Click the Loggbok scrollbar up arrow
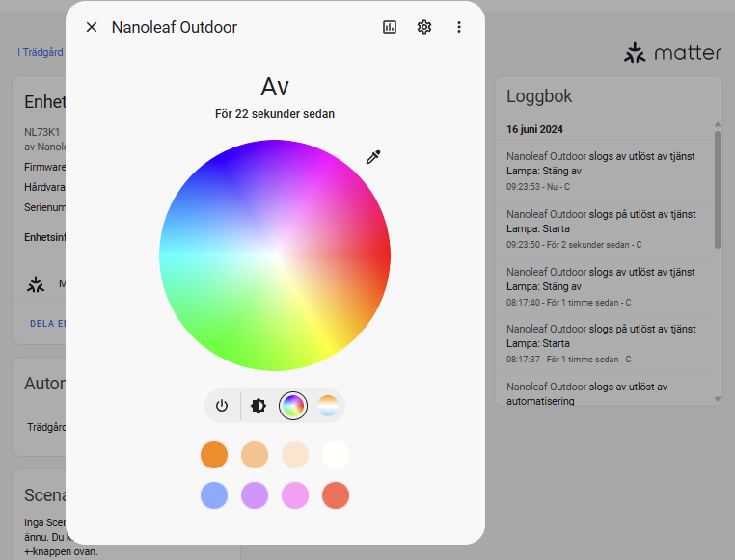 718,124
